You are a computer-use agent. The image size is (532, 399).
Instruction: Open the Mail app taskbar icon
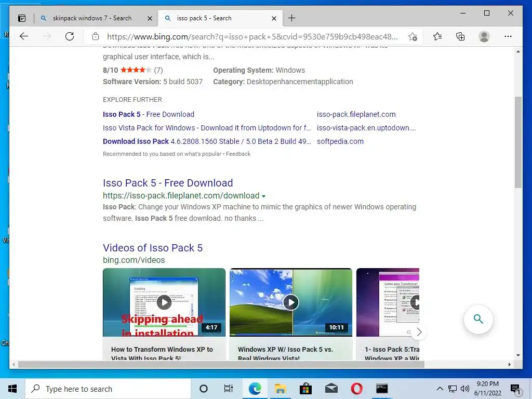coord(331,389)
